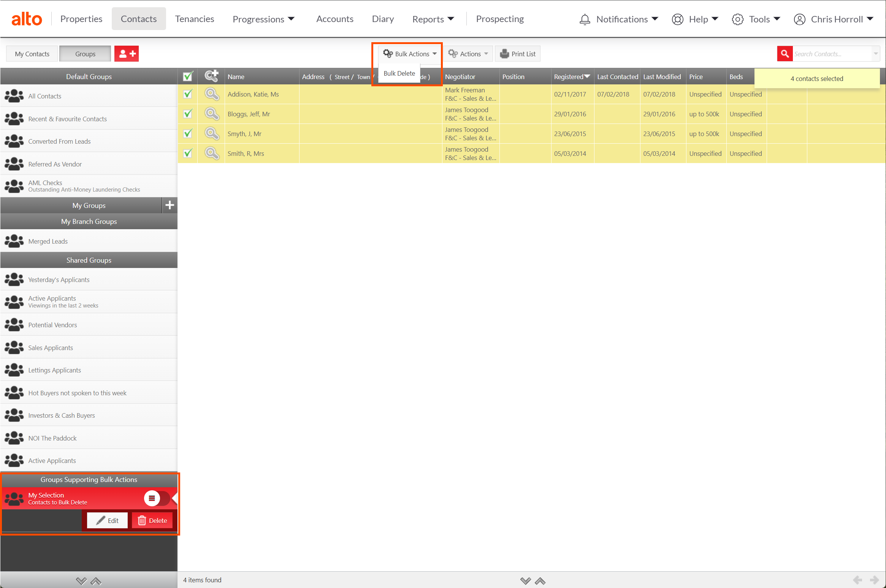Viewport: 886px width, 588px height.
Task: Click Print List button
Action: pos(518,54)
